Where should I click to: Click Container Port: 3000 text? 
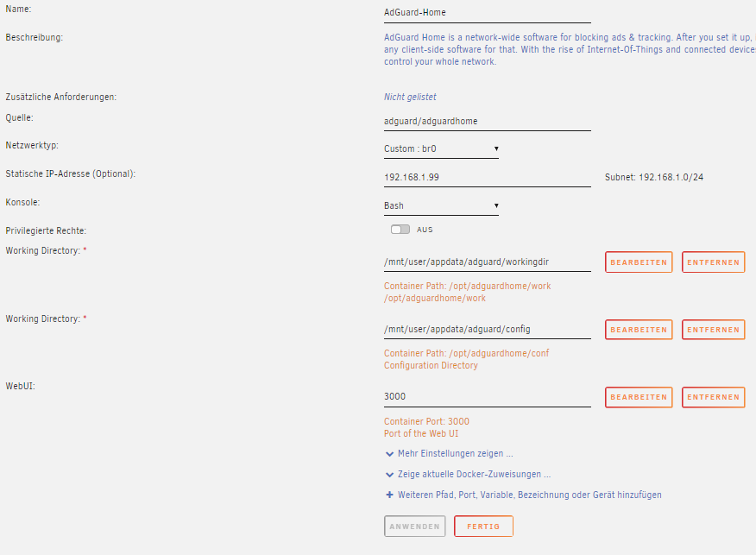pos(426,421)
